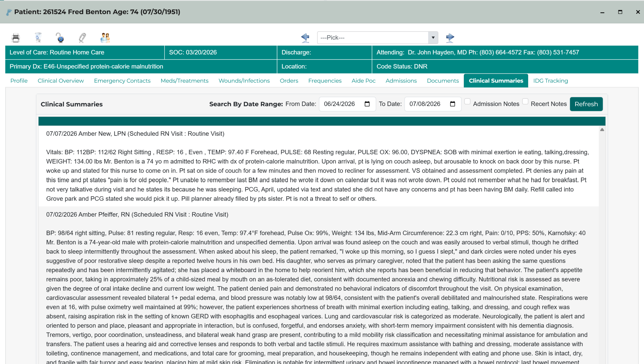Maximize the patient window
This screenshot has width=644, height=364.
click(620, 12)
